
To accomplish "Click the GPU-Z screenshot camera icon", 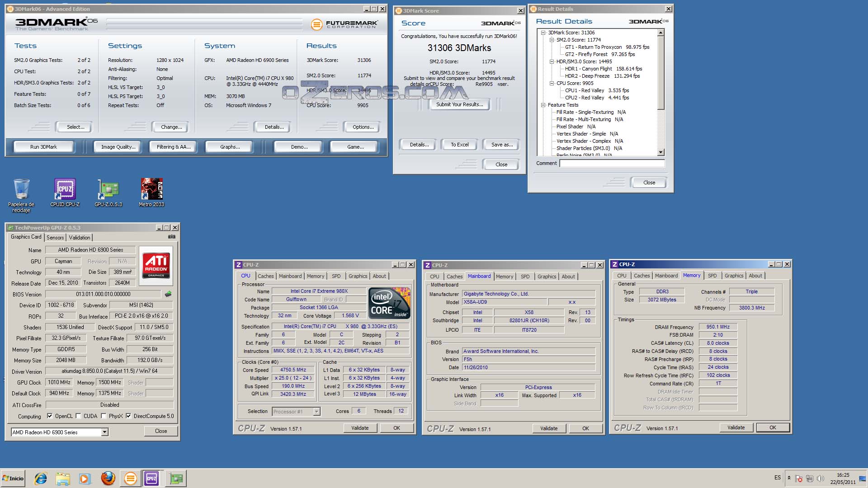I will pos(172,237).
